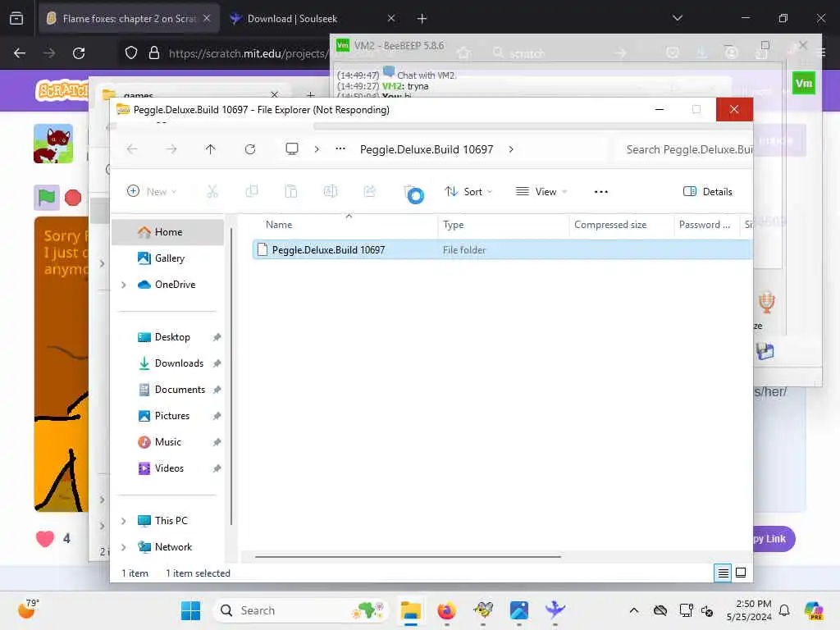Open BeeBEEP from taskbar
This screenshot has width=840, height=630.
tap(482, 610)
